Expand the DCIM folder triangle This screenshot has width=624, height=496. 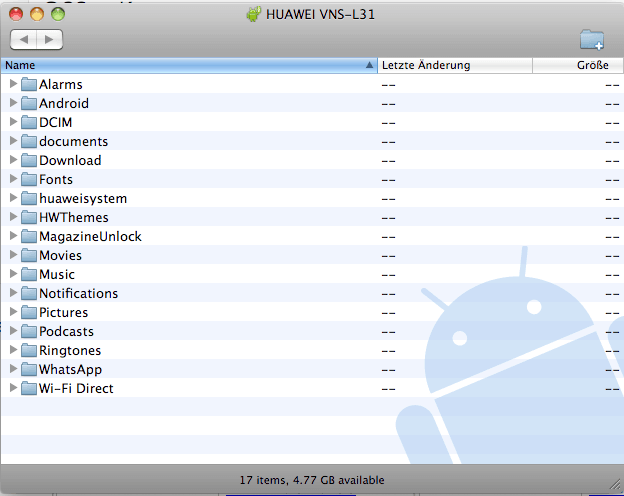click(x=13, y=121)
